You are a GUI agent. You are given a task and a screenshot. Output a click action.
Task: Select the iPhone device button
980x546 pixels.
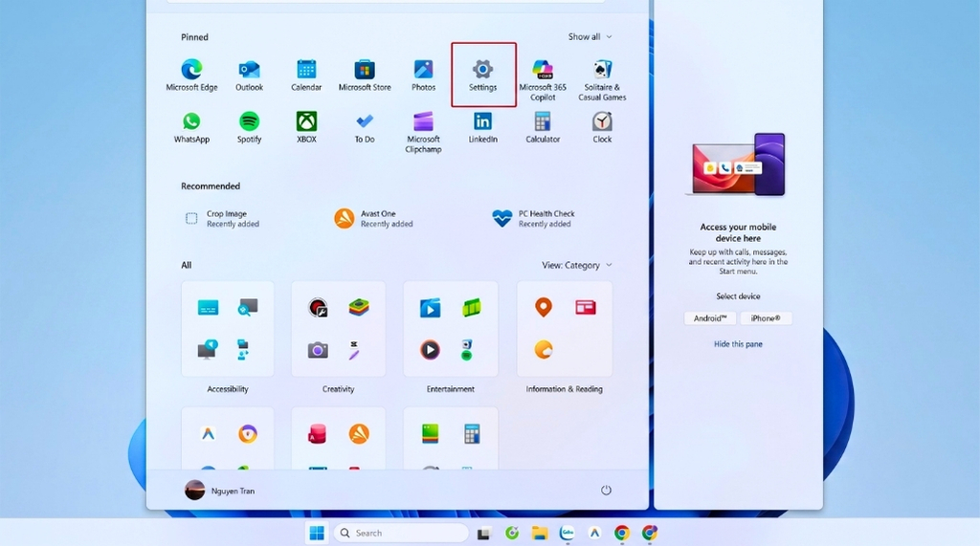(x=766, y=318)
